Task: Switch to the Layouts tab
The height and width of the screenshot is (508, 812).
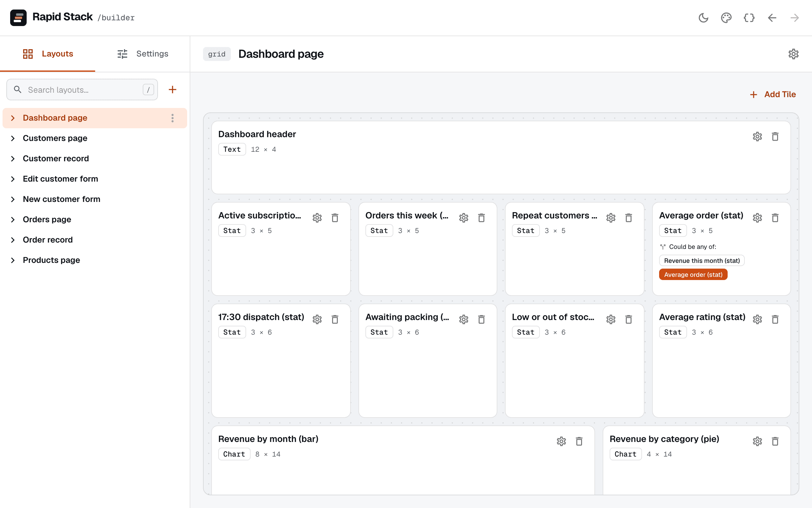Action: [x=48, y=54]
